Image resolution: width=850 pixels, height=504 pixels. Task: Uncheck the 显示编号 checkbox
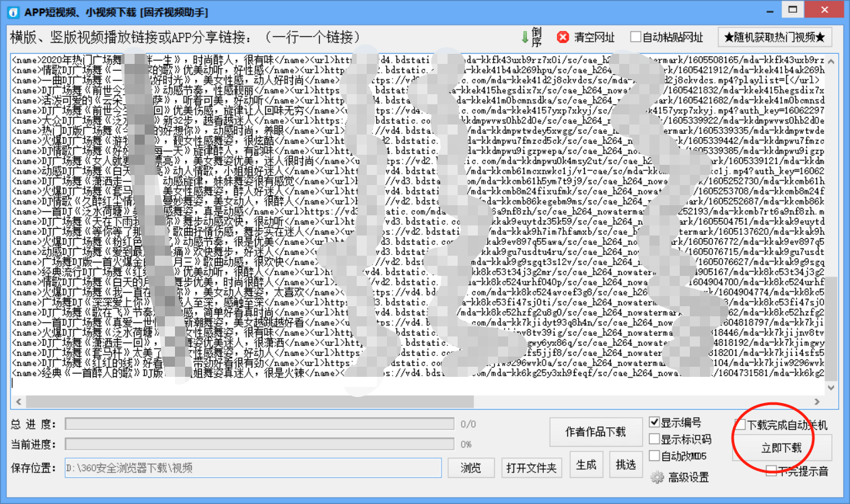(654, 422)
